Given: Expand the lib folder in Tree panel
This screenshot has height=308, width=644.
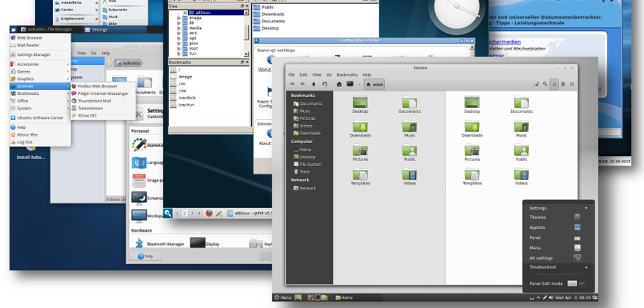Looking at the screenshot, I should point(178,23).
